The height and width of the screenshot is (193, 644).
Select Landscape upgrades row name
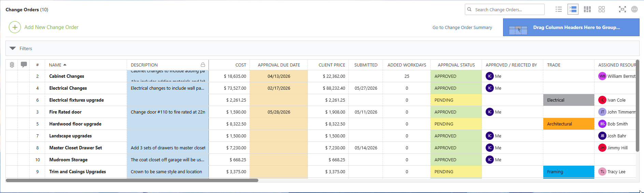coord(70,136)
